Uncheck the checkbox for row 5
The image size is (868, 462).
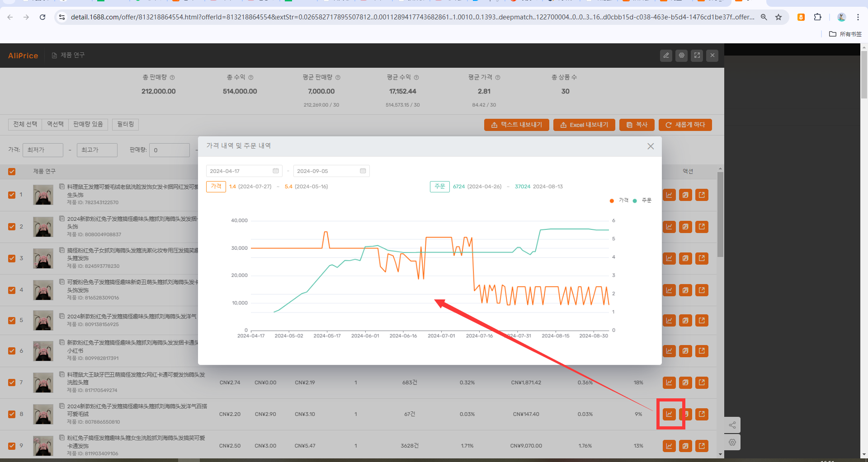[12, 321]
